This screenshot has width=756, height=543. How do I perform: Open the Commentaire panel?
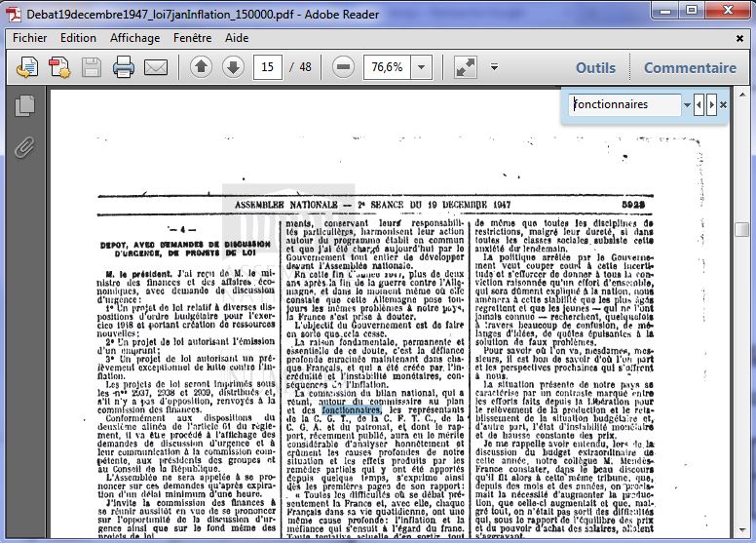pyautogui.click(x=690, y=67)
